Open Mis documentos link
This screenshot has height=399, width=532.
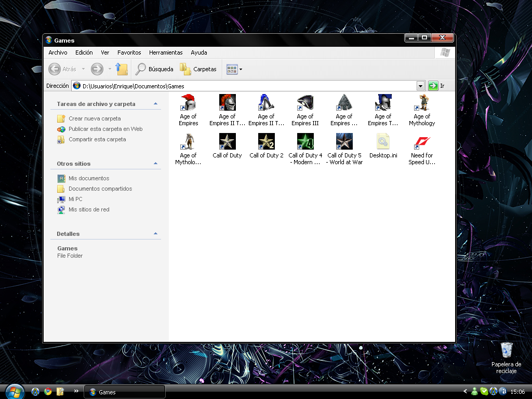pyautogui.click(x=89, y=179)
